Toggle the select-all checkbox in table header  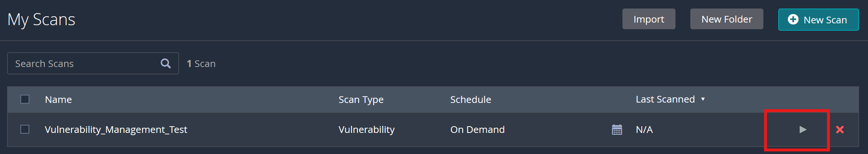click(25, 99)
